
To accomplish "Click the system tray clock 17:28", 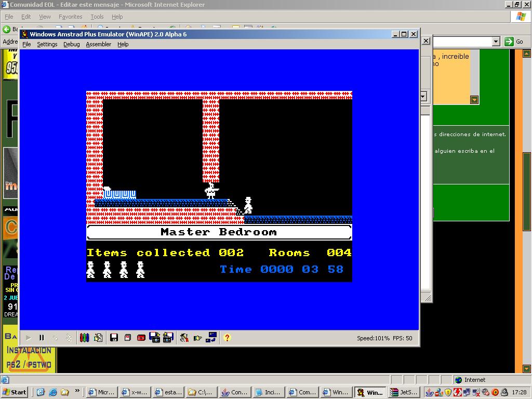I will click(520, 393).
